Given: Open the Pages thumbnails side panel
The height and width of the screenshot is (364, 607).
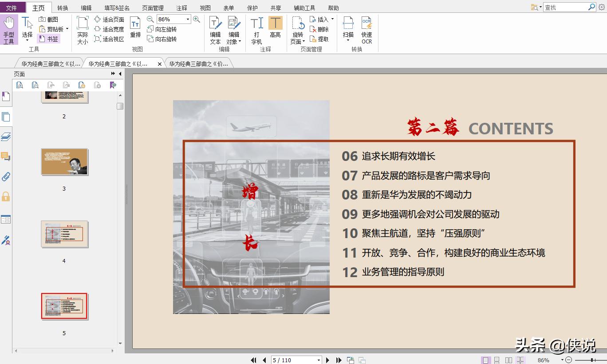Looking at the screenshot, I should click(x=6, y=117).
